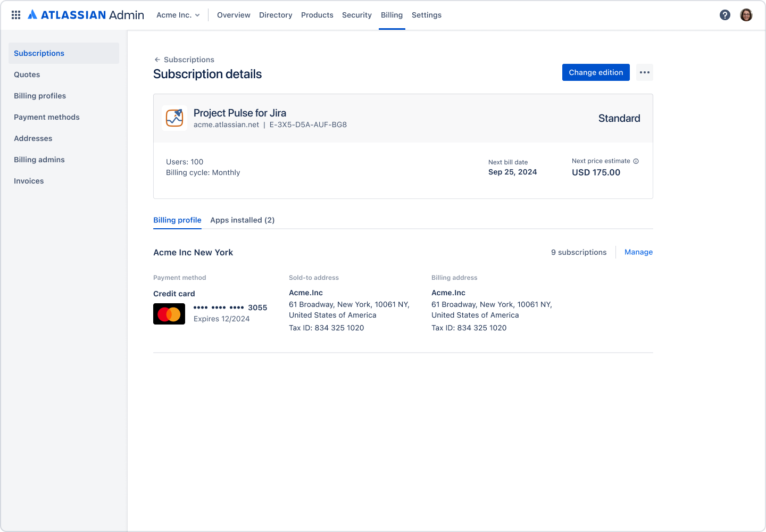Click the Expires 12/2024 text
Image resolution: width=766 pixels, height=532 pixels.
221,319
